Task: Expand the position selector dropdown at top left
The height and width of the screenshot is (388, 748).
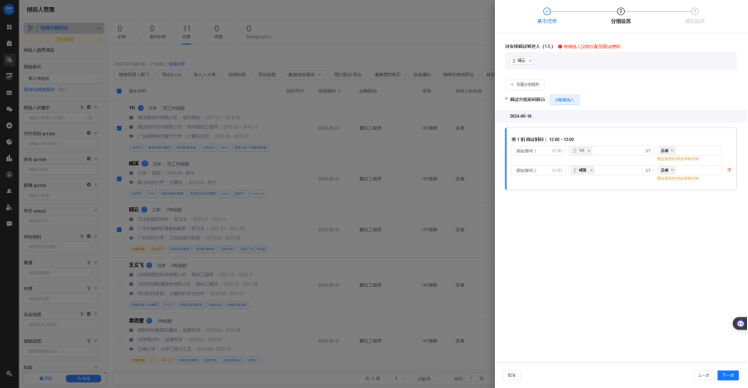Action: tap(63, 28)
